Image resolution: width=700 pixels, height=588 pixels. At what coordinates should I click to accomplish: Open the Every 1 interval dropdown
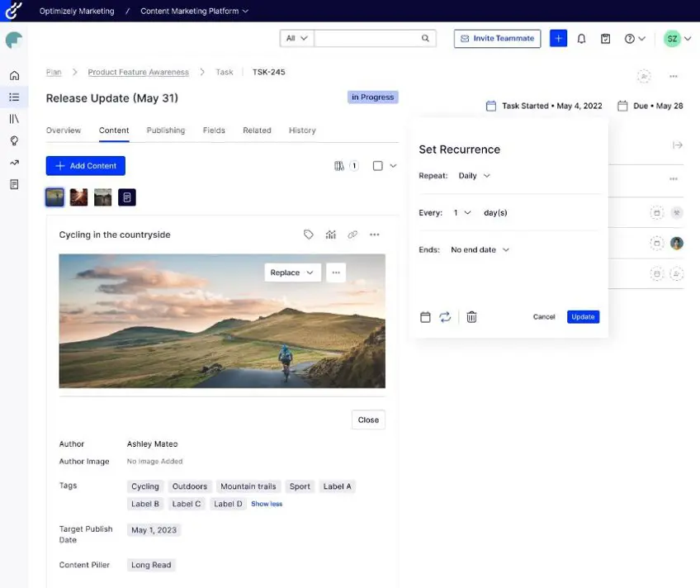coord(462,212)
